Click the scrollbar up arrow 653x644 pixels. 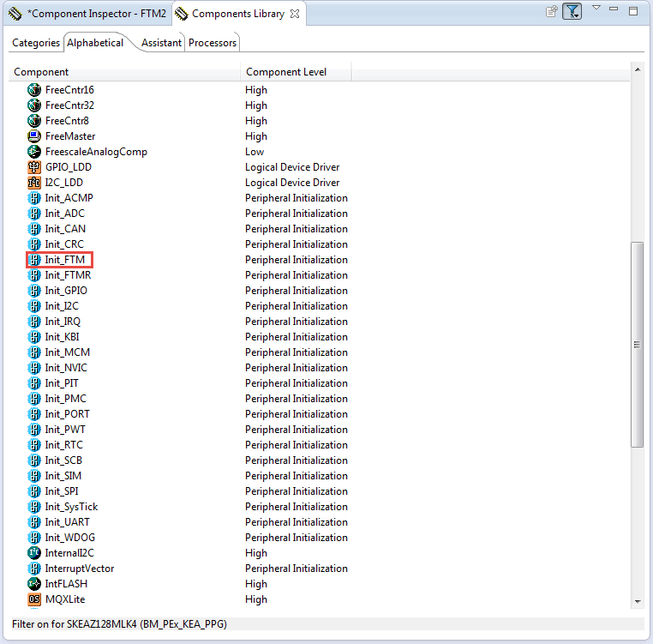(x=638, y=69)
